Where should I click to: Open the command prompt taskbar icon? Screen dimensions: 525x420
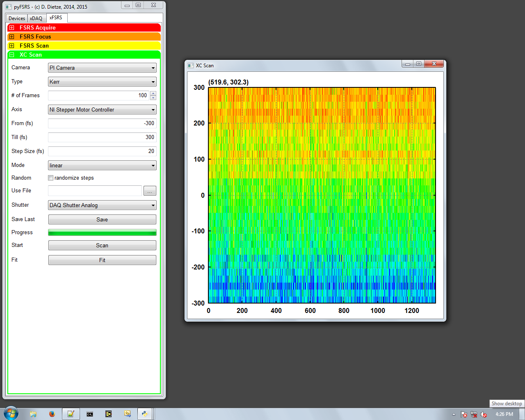90,414
